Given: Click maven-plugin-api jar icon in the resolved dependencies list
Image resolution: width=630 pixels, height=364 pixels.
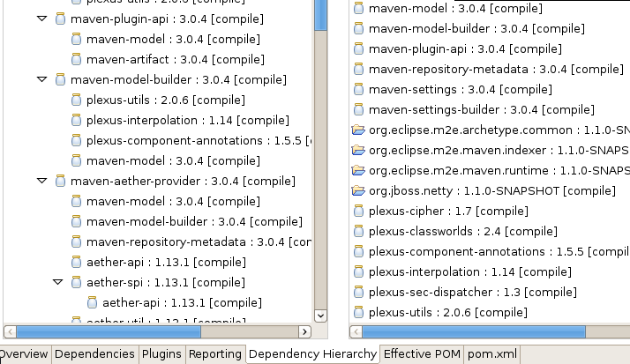Looking at the screenshot, I should click(x=358, y=49).
